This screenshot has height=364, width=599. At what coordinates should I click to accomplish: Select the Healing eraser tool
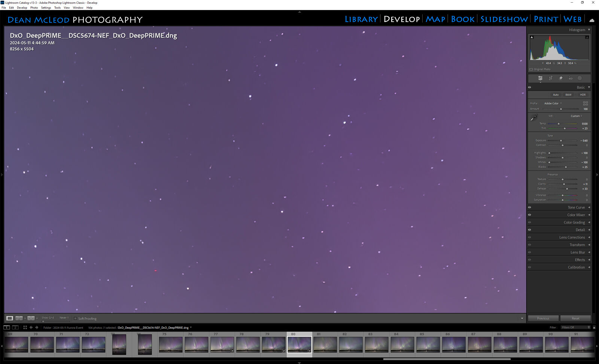coord(560,78)
